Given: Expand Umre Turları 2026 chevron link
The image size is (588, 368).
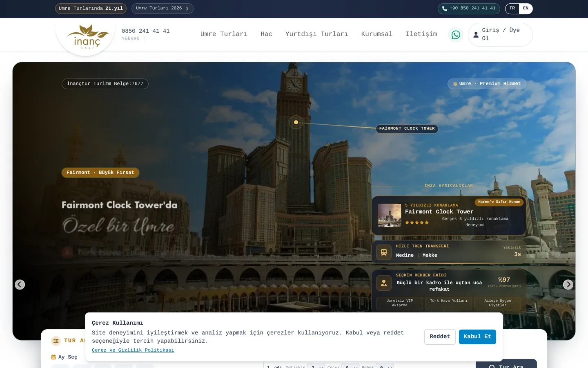Looking at the screenshot, I should coord(163,9).
